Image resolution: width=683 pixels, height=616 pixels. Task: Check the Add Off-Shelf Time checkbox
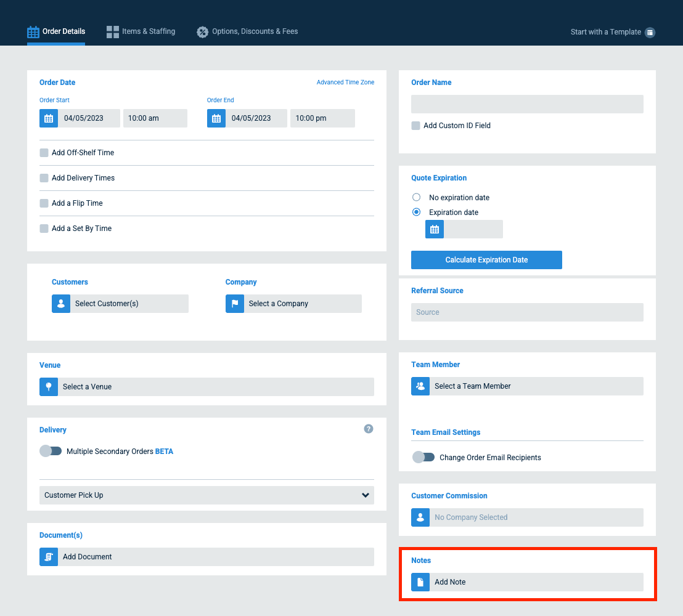pyautogui.click(x=44, y=152)
